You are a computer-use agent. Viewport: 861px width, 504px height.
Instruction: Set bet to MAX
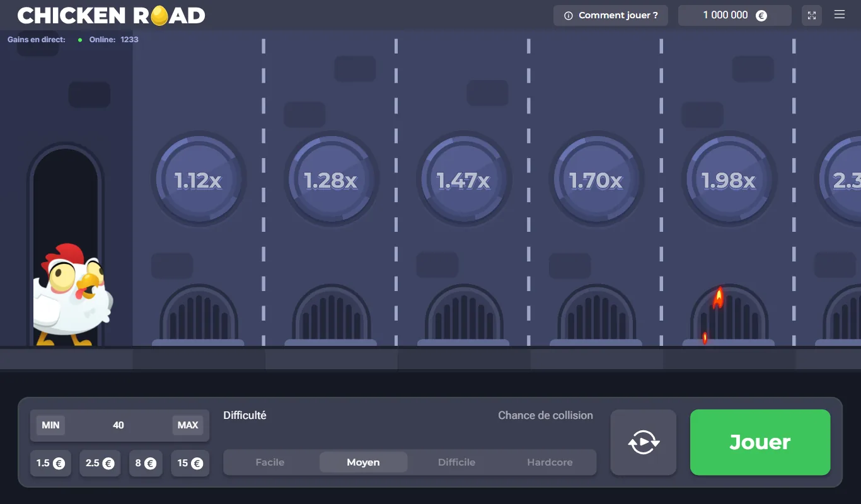tap(188, 425)
